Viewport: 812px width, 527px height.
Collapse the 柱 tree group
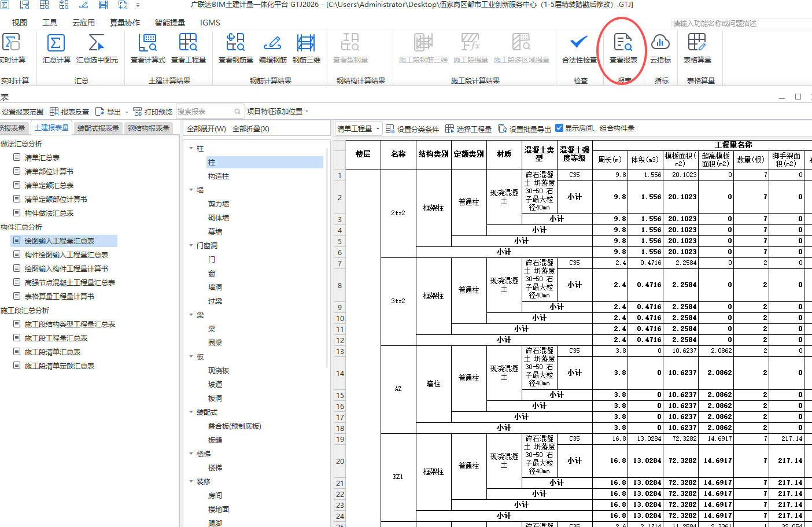[191, 148]
